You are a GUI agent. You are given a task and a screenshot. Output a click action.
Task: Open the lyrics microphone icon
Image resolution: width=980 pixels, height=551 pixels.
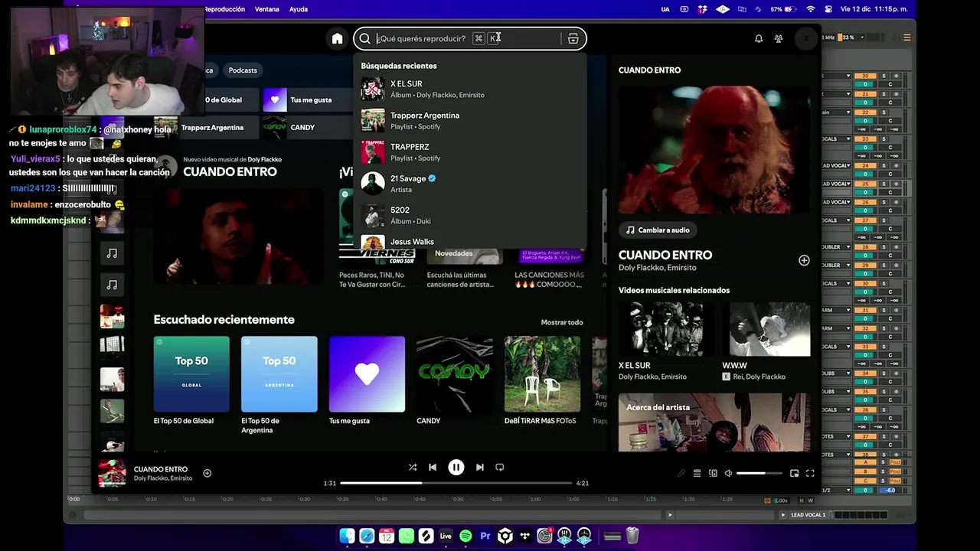pos(681,473)
